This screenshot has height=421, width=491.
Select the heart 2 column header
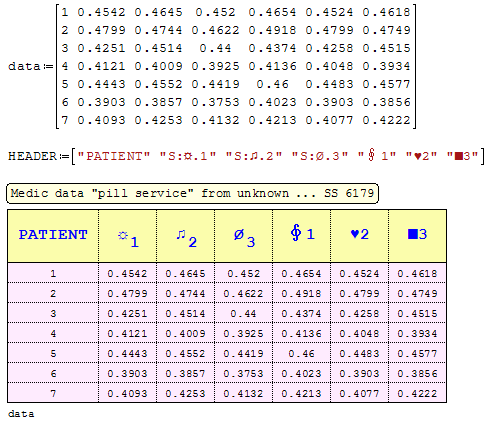[x=359, y=236]
